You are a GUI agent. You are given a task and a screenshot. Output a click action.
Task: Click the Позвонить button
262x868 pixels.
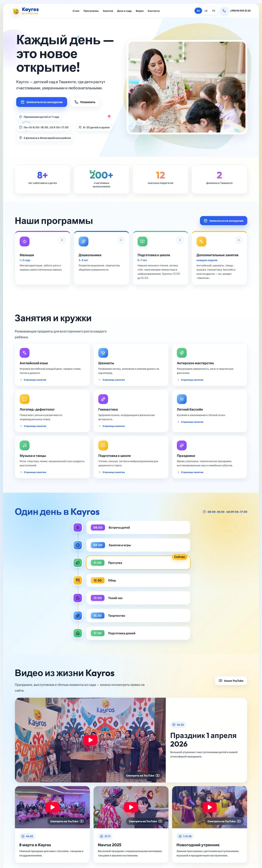85,102
